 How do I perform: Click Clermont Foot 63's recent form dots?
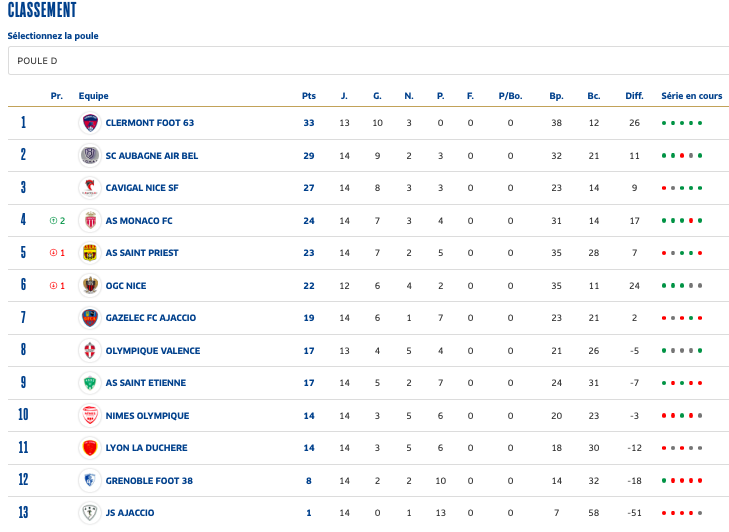pos(682,123)
